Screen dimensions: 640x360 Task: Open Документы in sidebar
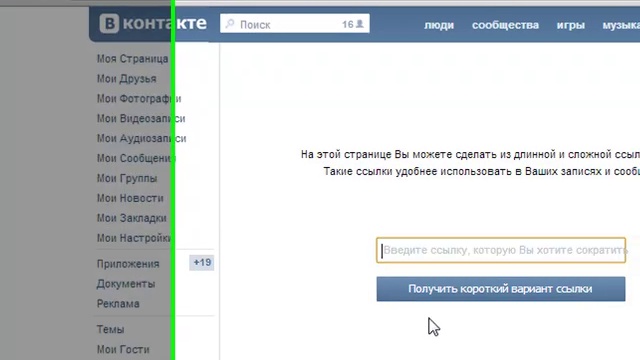(126, 284)
